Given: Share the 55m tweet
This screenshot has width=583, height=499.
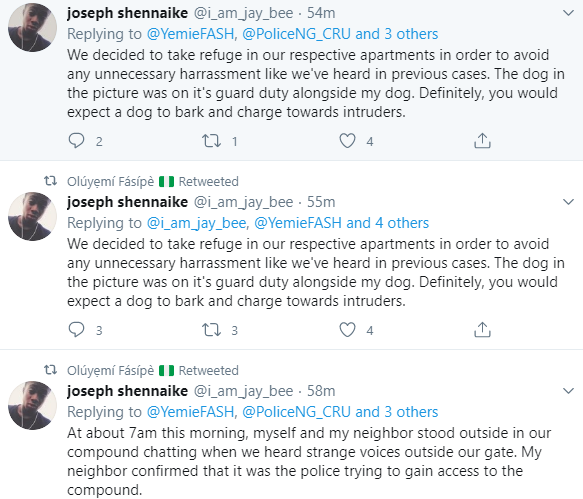Looking at the screenshot, I should click(x=482, y=329).
